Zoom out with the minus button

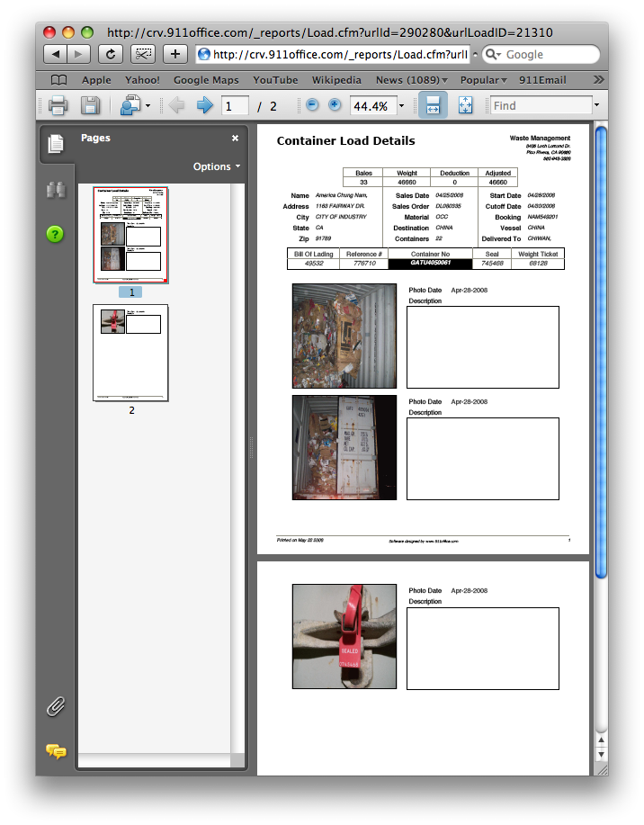[312, 104]
